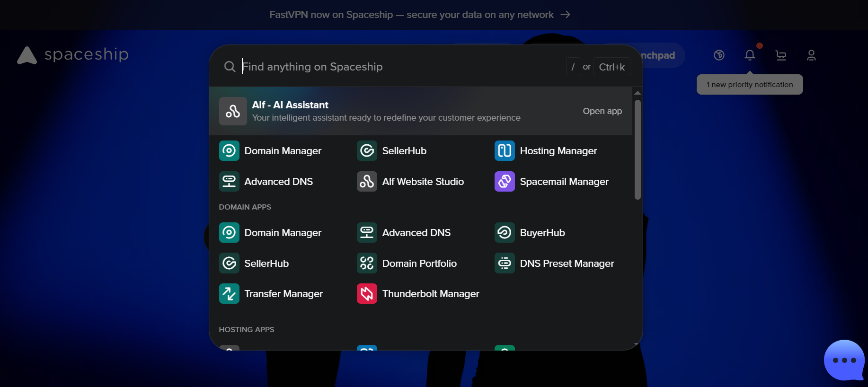The image size is (868, 387).
Task: Select the Spacemail Manager purple icon
Action: 505,182
